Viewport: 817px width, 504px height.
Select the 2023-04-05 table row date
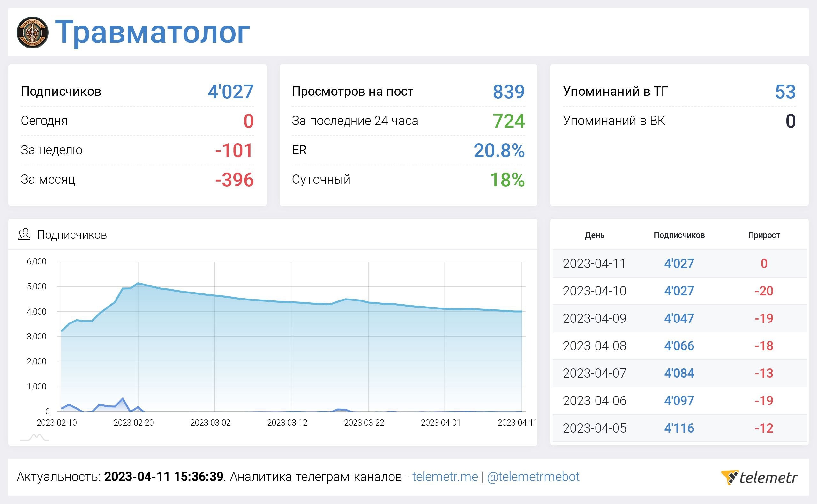pyautogui.click(x=595, y=428)
